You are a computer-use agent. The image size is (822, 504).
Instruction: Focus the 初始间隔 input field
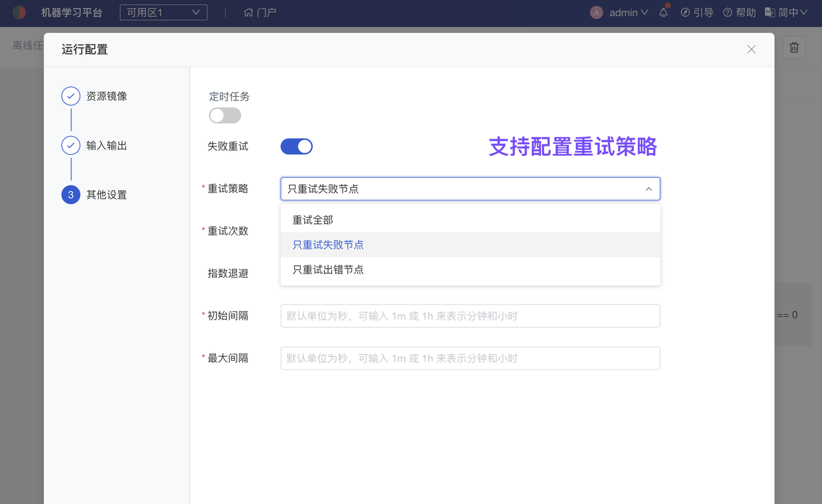[x=470, y=316]
